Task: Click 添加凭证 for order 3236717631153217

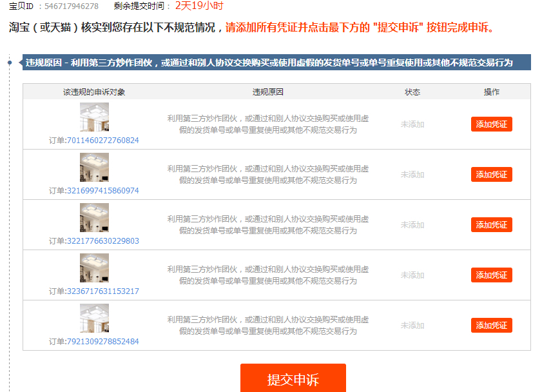Action: tap(491, 275)
